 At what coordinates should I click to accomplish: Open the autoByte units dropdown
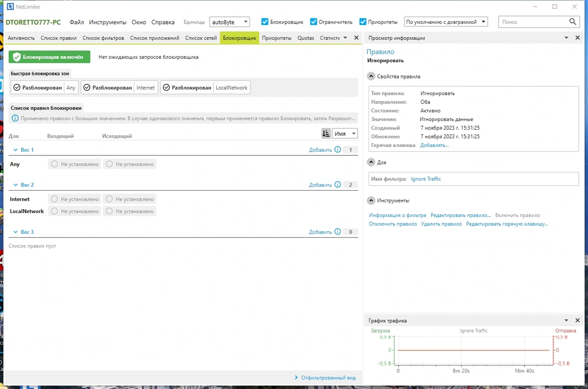click(x=229, y=22)
